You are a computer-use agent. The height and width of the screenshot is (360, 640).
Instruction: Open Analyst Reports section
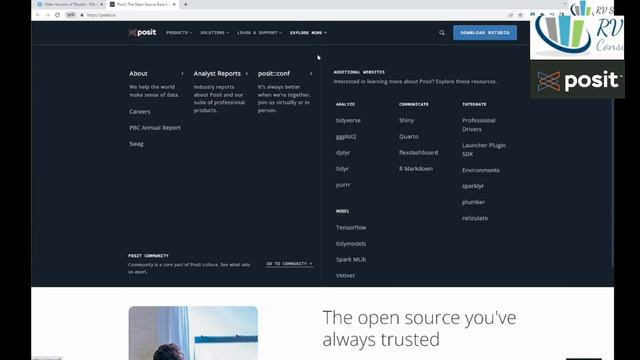pyautogui.click(x=217, y=73)
